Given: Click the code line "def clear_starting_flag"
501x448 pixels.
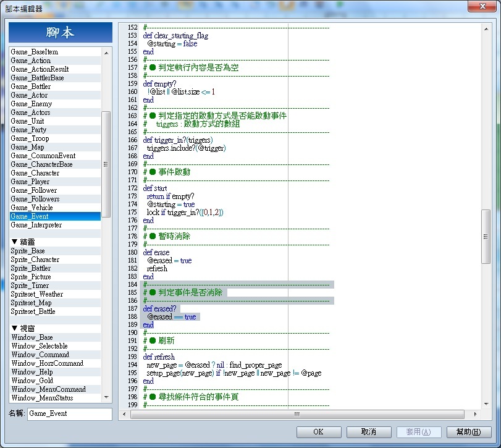Looking at the screenshot, I should (175, 35).
